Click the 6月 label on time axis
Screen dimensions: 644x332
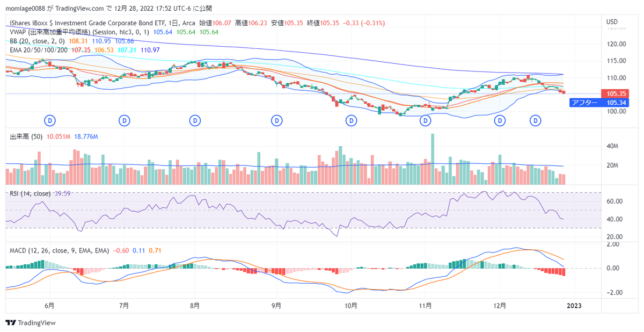point(49,305)
